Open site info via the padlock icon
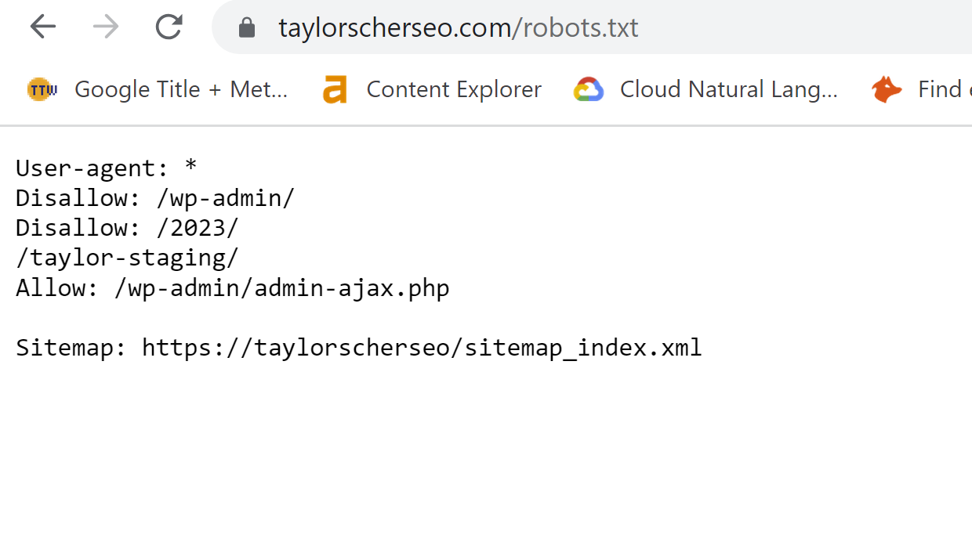The image size is (972, 560). point(247,29)
